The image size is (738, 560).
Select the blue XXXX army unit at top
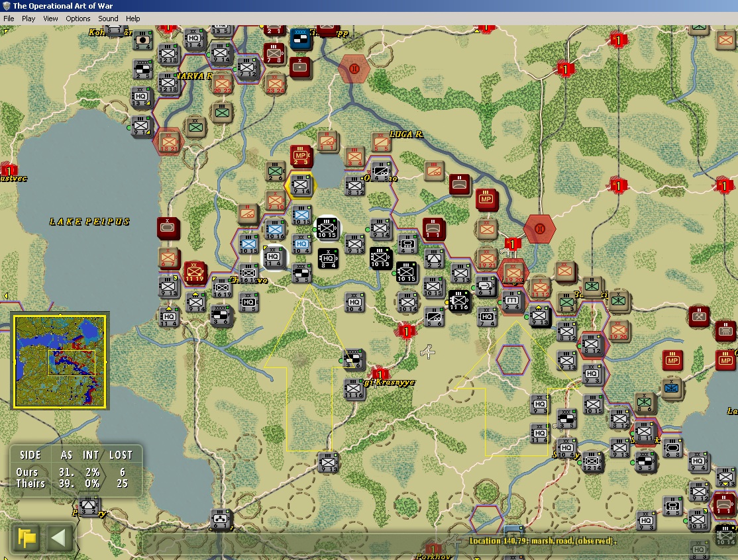click(300, 38)
